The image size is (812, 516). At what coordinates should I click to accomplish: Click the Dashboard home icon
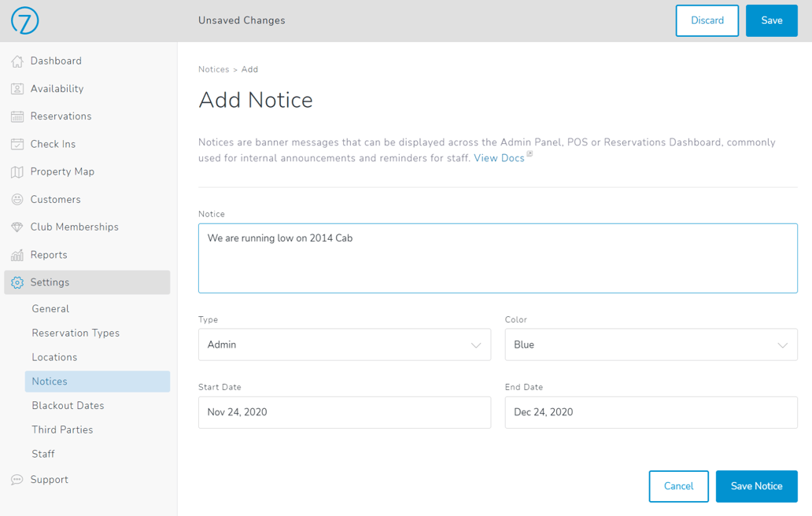[17, 61]
